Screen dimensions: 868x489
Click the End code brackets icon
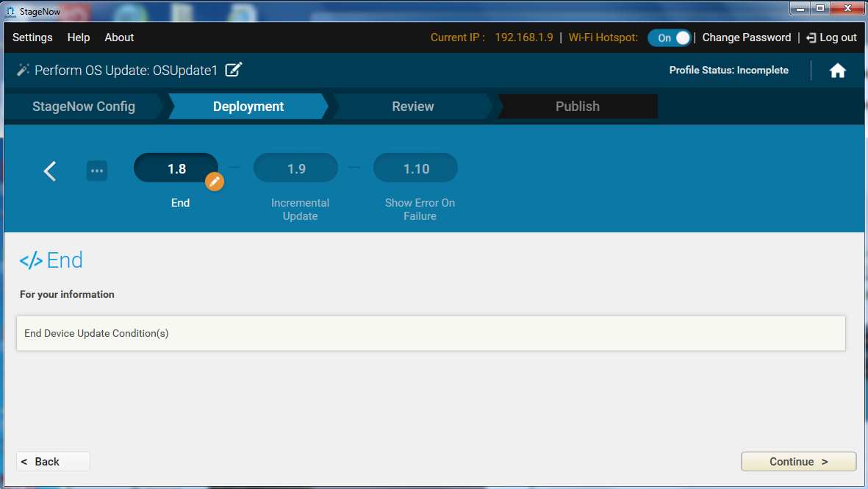[31, 261]
